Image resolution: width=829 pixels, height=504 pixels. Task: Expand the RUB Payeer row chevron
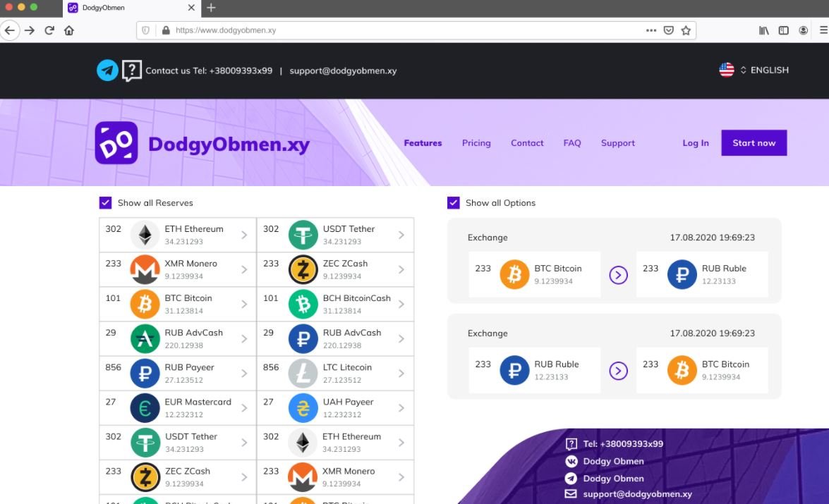(x=243, y=373)
